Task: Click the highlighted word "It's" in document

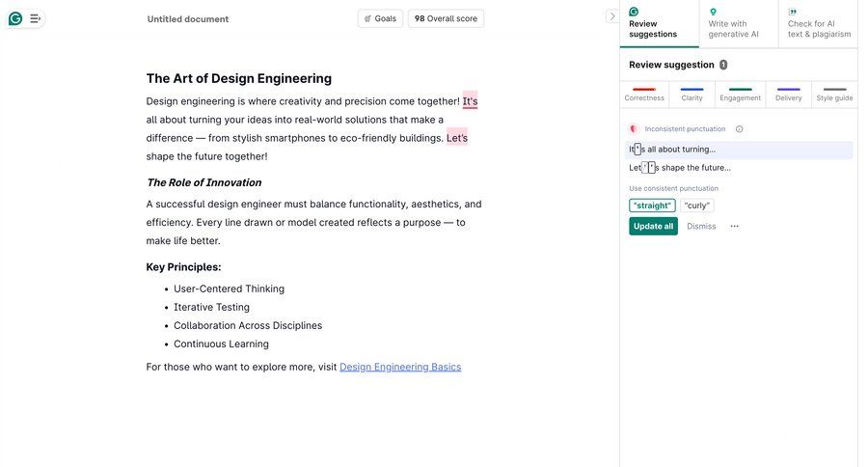Action: tap(470, 100)
